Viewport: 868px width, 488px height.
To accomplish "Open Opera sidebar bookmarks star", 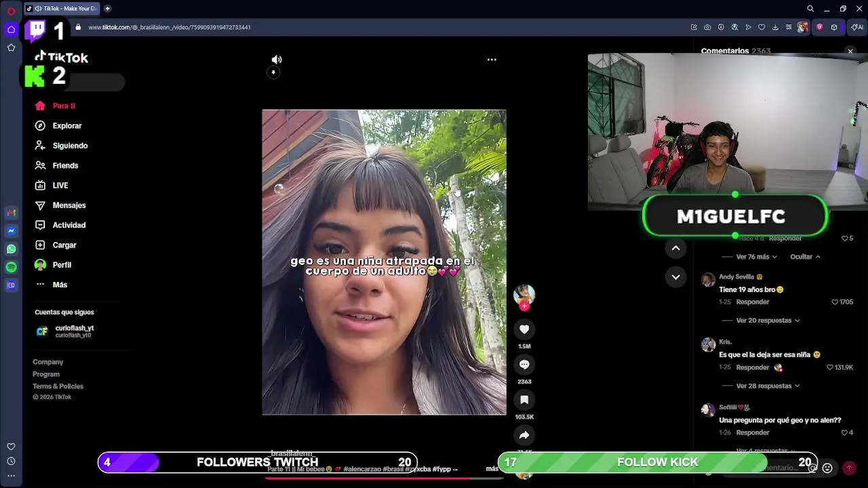I will coord(11,47).
